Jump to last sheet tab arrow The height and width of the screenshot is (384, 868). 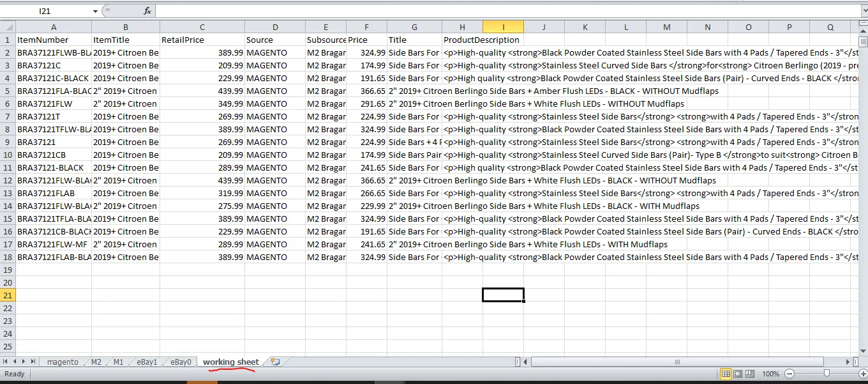34,362
